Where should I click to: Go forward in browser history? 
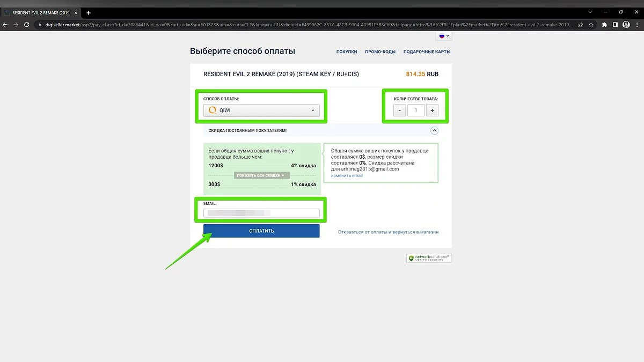point(16,25)
